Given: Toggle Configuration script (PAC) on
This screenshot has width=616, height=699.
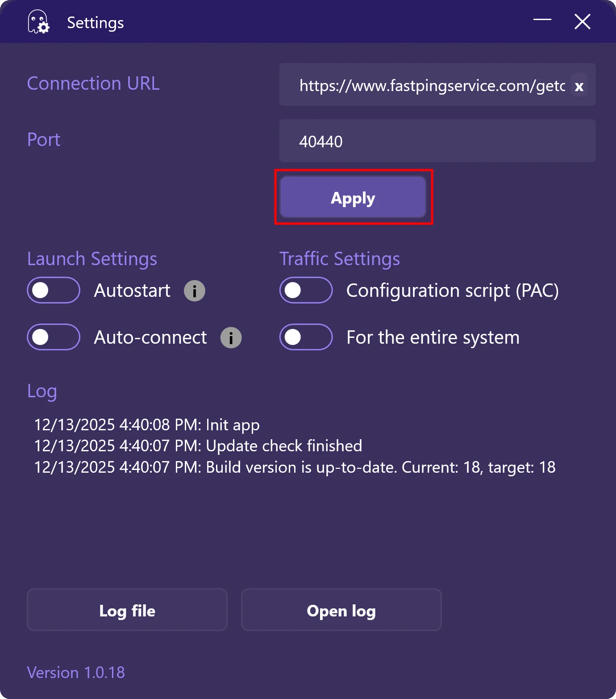Looking at the screenshot, I should coord(306,291).
